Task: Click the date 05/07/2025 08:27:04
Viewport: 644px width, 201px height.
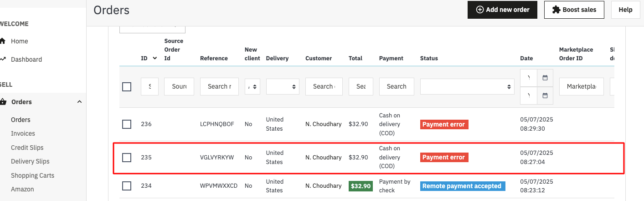Action: (536, 157)
